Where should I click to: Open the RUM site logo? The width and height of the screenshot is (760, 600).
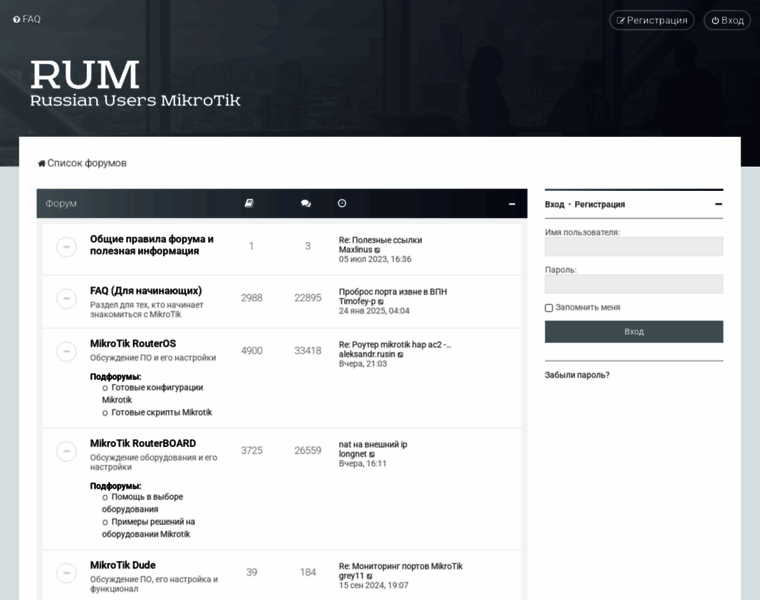click(135, 82)
